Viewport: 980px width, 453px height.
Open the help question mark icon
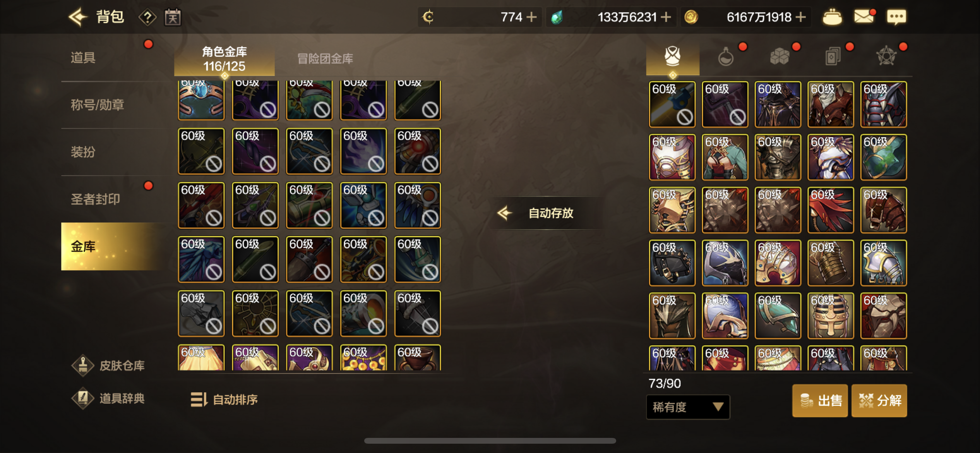(x=147, y=17)
